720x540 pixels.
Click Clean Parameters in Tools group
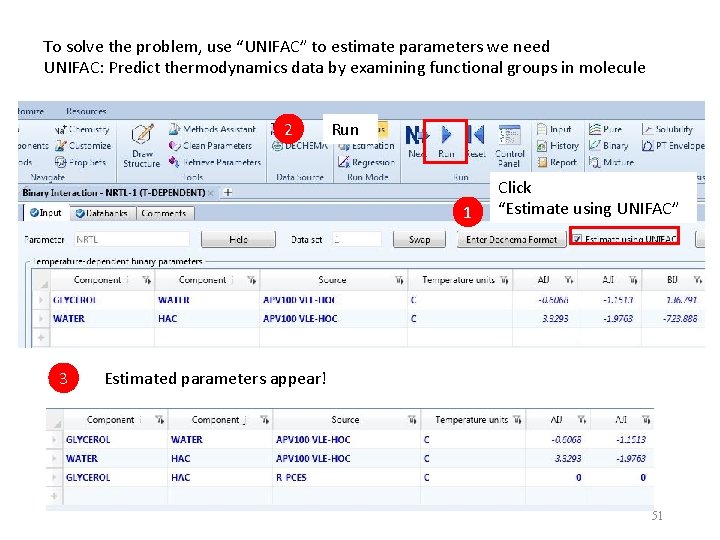pos(210,146)
